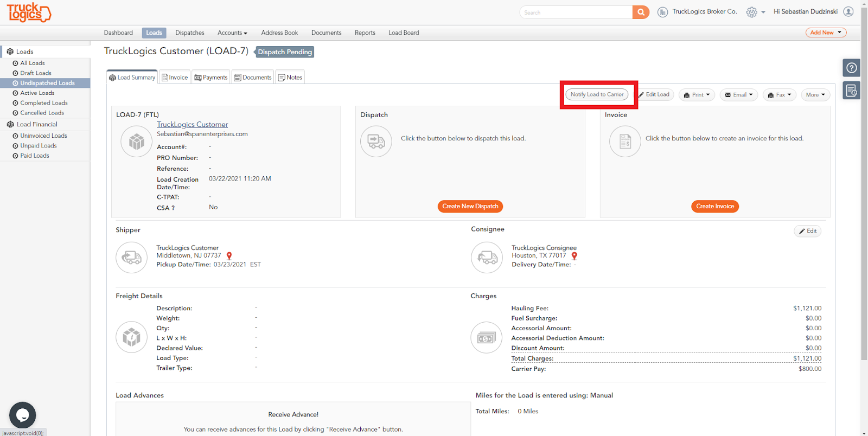This screenshot has height=436, width=868.
Task: Open the TruckLogics Customer link
Action: click(x=193, y=125)
